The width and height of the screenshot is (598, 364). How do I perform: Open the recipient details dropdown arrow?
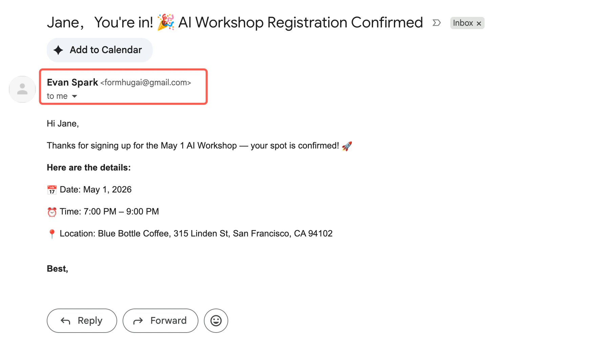click(x=74, y=96)
